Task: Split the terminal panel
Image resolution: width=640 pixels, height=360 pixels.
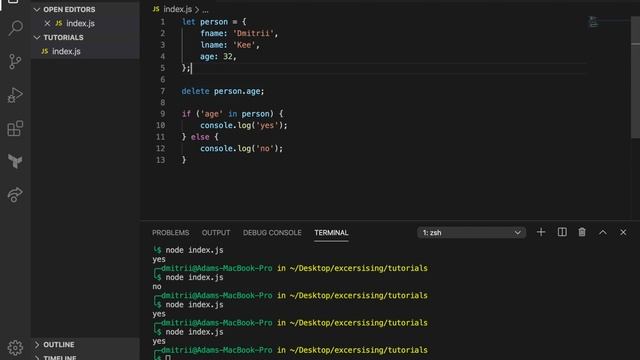Action: 562,232
